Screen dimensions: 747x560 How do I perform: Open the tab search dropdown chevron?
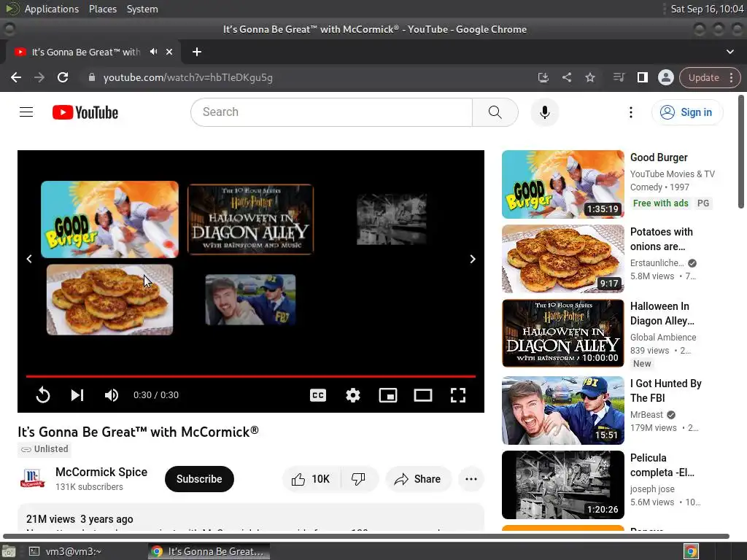[729, 52]
